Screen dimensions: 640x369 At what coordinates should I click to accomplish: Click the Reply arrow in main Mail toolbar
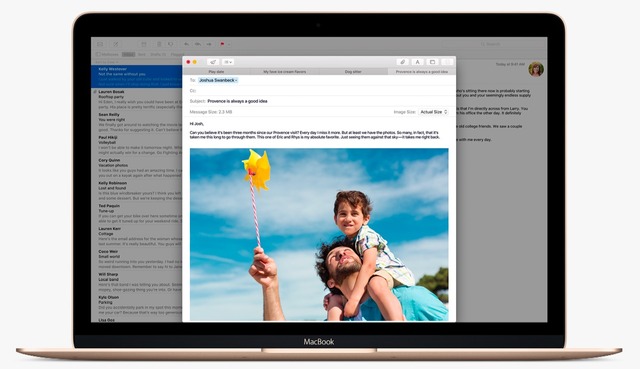point(187,44)
